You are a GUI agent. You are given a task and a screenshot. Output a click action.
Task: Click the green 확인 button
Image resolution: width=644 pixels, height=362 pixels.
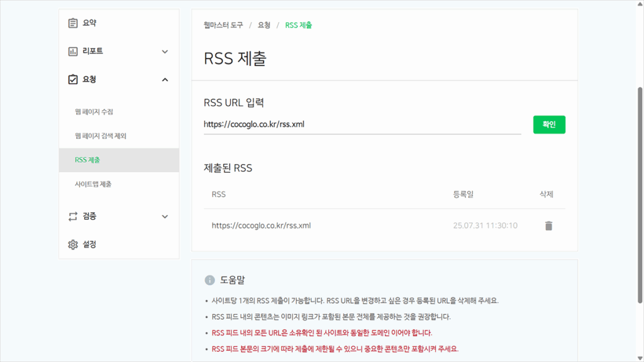(549, 124)
